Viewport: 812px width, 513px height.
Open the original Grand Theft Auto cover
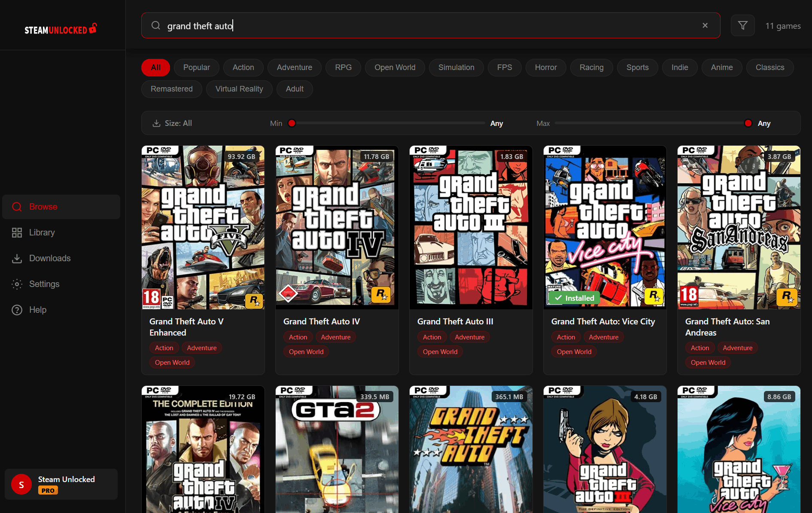pyautogui.click(x=471, y=449)
